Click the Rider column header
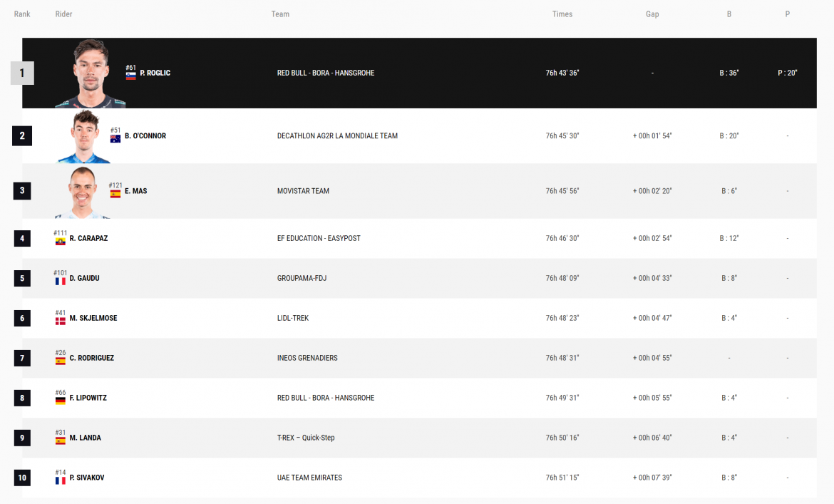This screenshot has height=504, width=834. click(64, 14)
